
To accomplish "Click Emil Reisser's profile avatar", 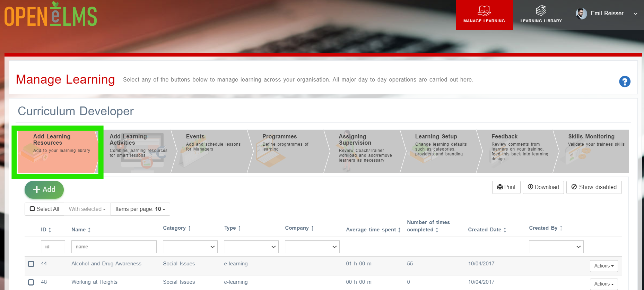I will point(581,14).
